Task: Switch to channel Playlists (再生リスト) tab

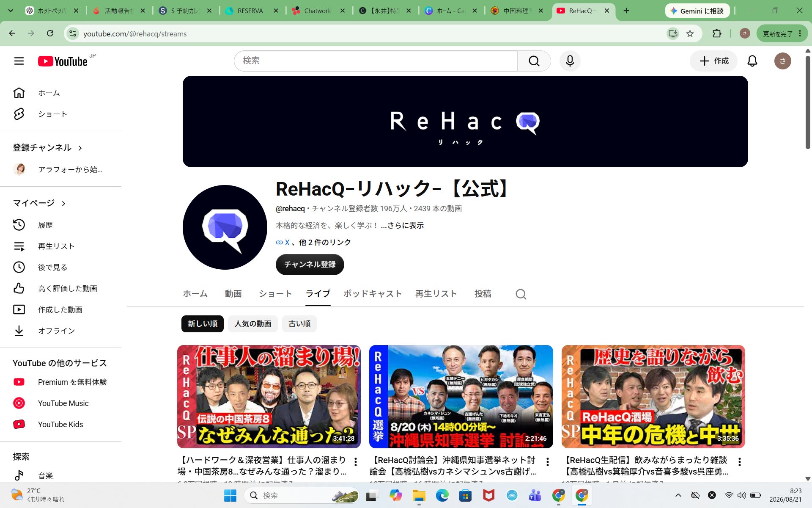Action: tap(436, 294)
